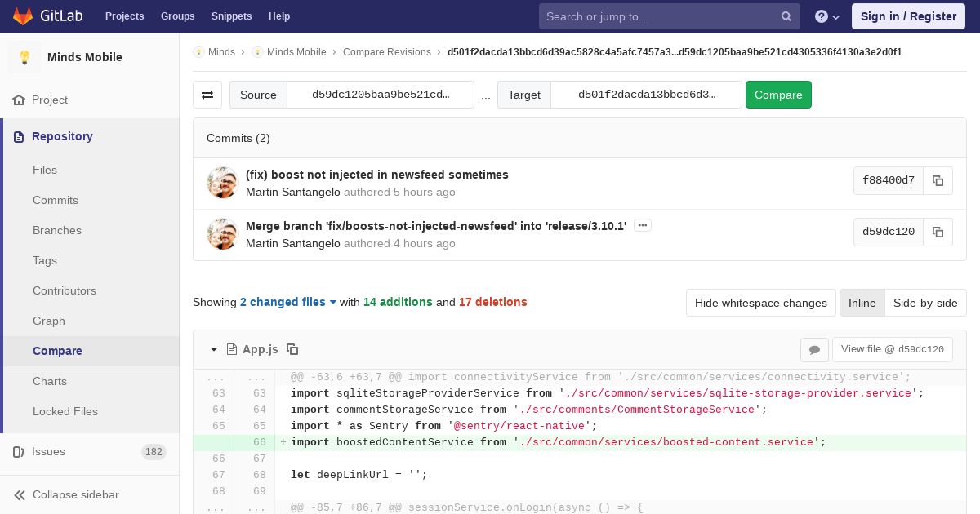This screenshot has width=980, height=514.
Task: Switch diff view to Side-by-side
Action: click(925, 303)
